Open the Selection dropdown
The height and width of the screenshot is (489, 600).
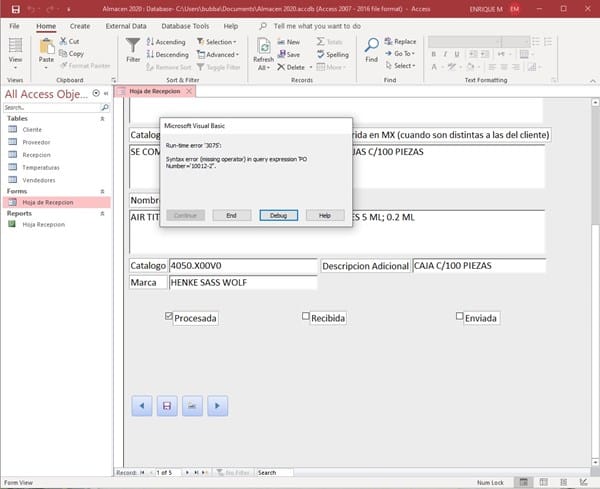coord(217,42)
